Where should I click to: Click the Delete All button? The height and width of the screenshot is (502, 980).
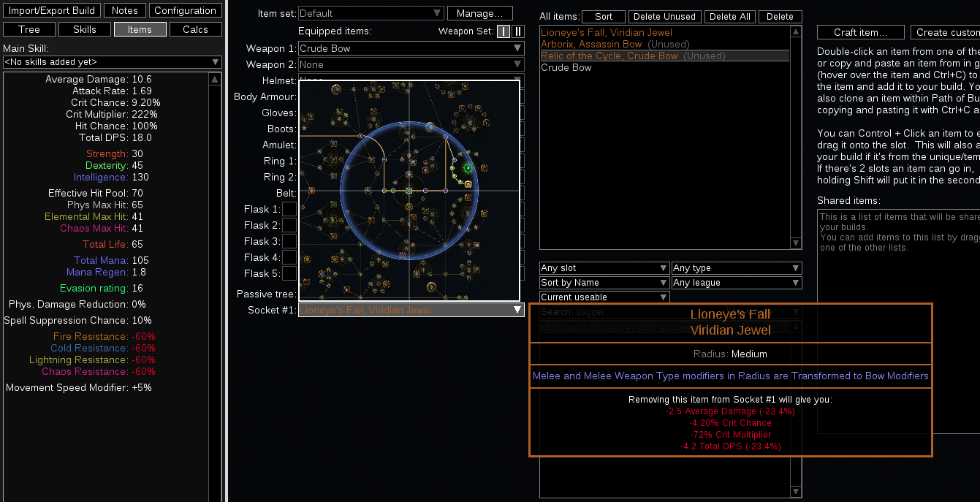point(729,16)
